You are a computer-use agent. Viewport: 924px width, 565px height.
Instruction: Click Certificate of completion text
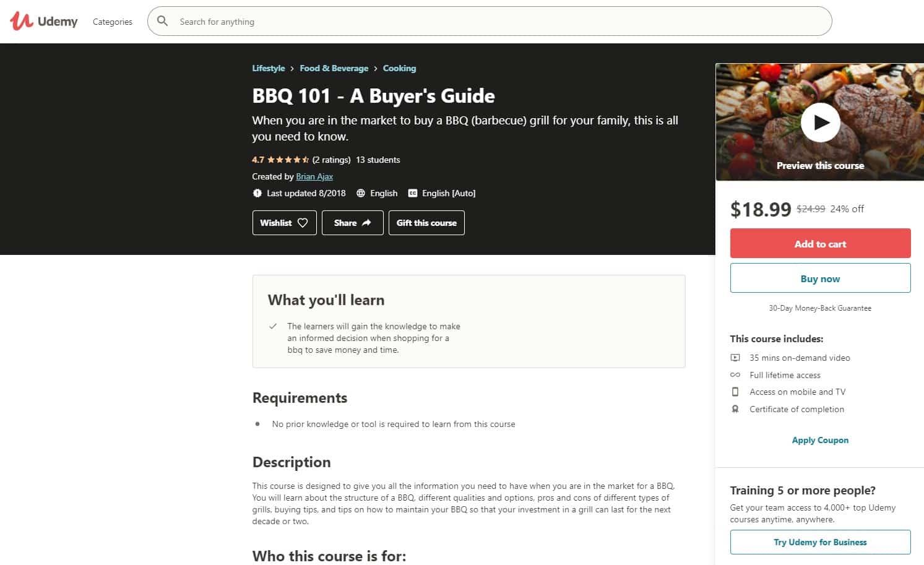coord(797,409)
